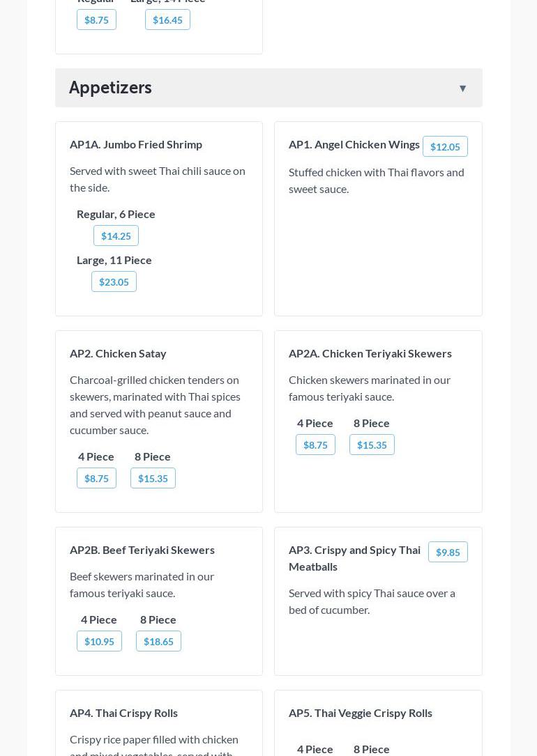Click the top $8.75 regular price button

pos(96,20)
